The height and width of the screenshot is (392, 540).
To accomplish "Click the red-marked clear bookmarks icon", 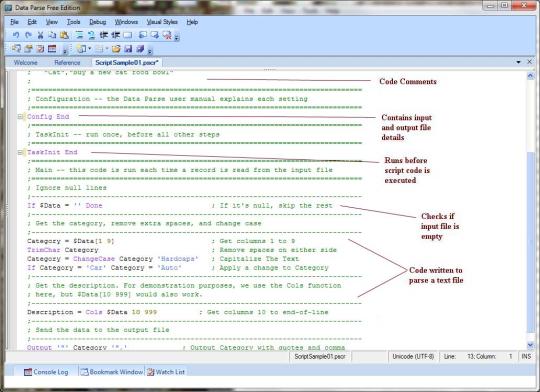I will pyautogui.click(x=167, y=35).
